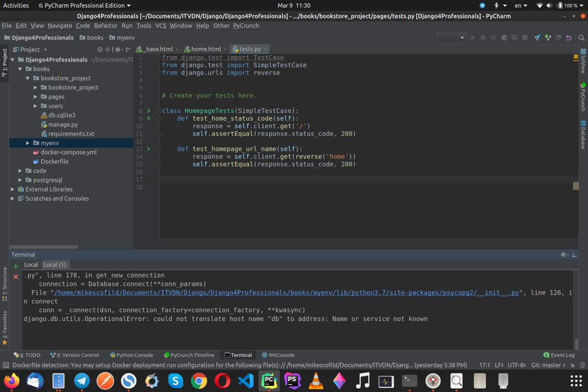This screenshot has width=588, height=392.
Task: Toggle PyCrunch panel on right edge
Action: click(583, 97)
